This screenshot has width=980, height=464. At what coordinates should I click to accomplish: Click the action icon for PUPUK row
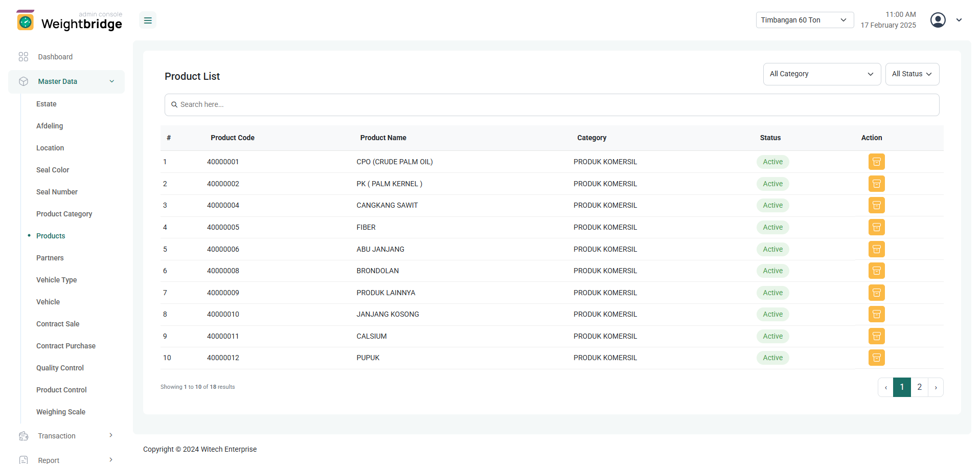click(876, 358)
